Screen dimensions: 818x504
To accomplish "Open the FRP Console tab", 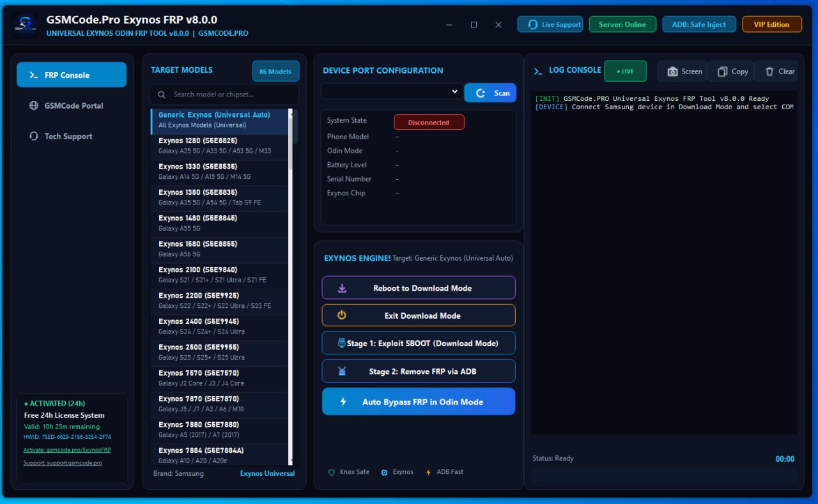I will [72, 75].
